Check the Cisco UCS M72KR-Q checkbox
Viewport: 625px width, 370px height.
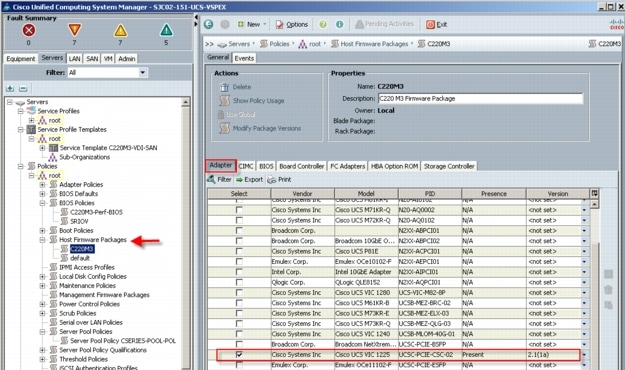point(239,220)
